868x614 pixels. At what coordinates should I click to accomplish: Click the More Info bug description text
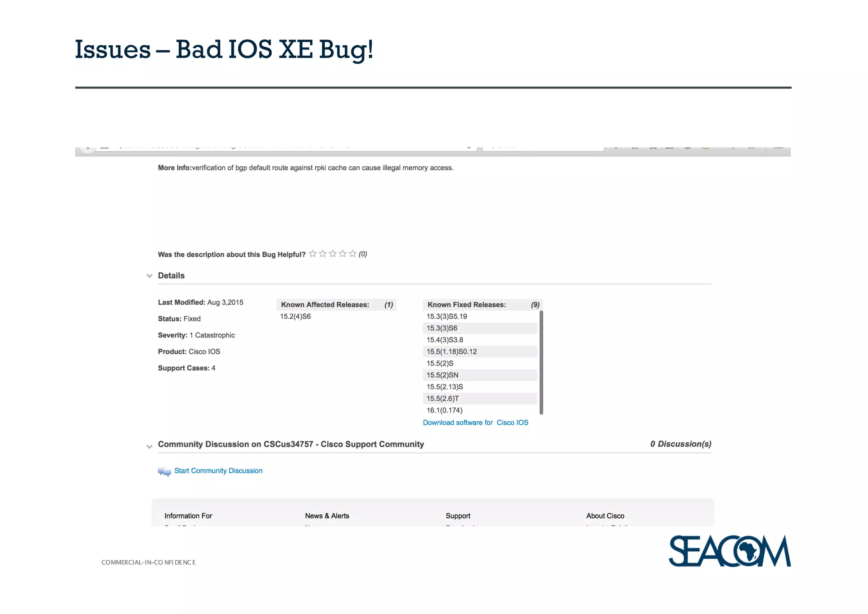pyautogui.click(x=306, y=168)
